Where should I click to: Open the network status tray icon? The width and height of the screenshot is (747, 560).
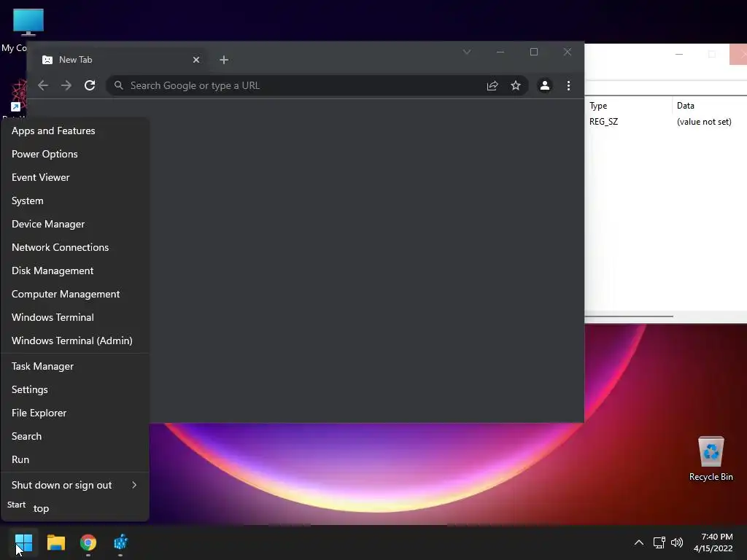(x=659, y=542)
